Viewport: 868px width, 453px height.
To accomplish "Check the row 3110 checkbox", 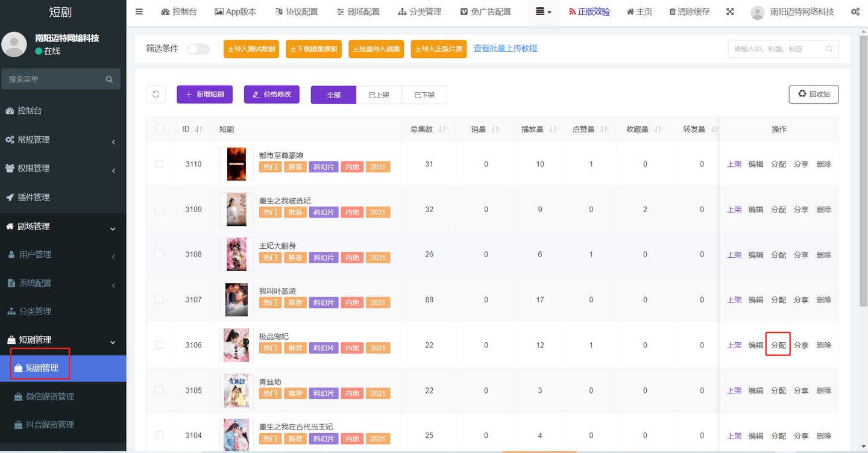I will pos(159,164).
